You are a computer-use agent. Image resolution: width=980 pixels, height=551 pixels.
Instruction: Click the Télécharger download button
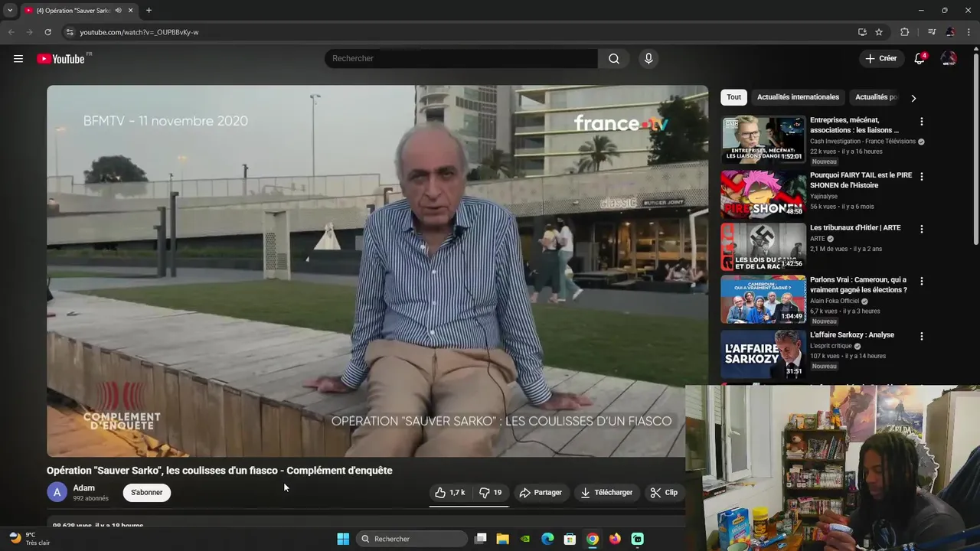pos(606,493)
